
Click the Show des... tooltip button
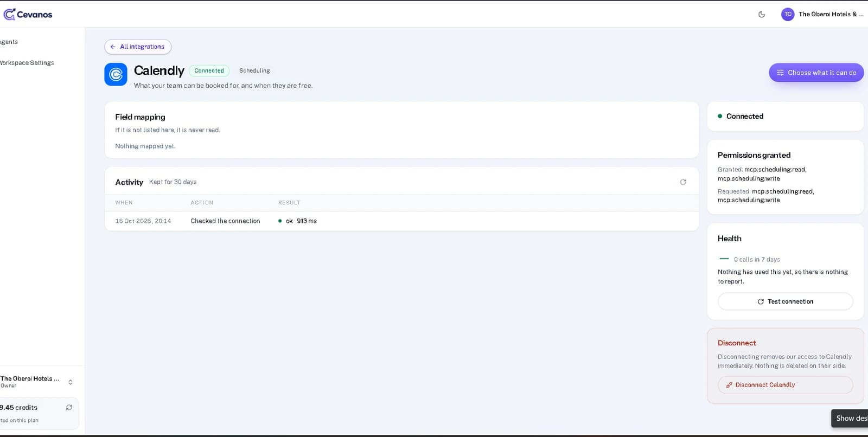(850, 418)
